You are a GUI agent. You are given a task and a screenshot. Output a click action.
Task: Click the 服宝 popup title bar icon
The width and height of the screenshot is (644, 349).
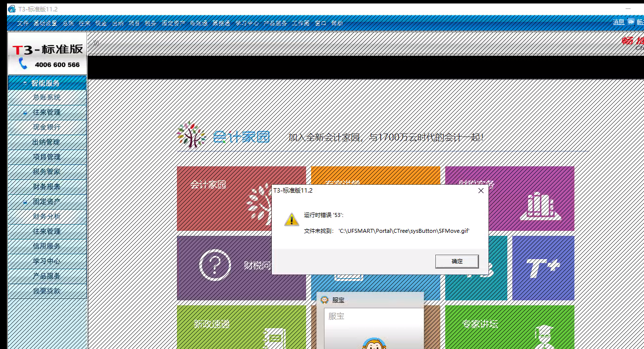pyautogui.click(x=324, y=300)
